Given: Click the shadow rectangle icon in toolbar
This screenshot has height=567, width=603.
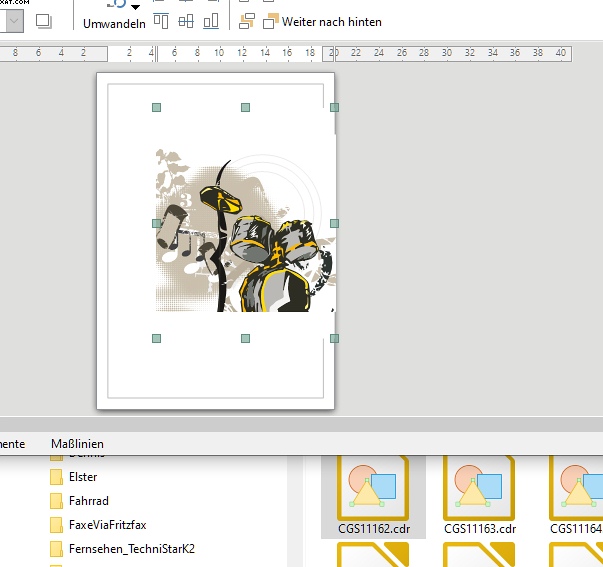Looking at the screenshot, I should [x=43, y=20].
